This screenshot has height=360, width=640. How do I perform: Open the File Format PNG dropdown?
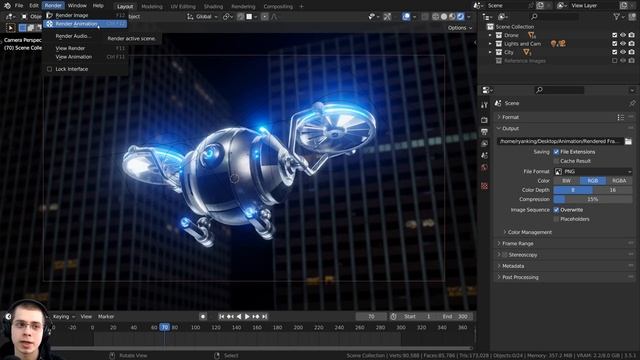point(593,171)
